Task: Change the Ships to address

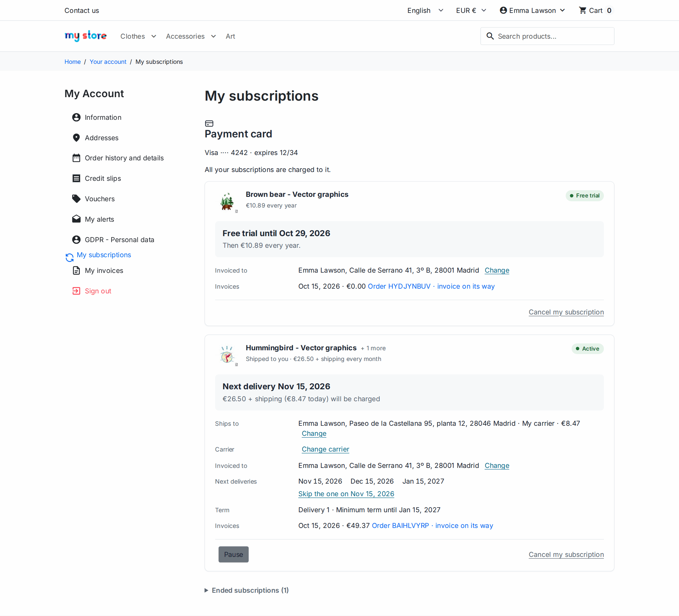Action: pos(314,433)
